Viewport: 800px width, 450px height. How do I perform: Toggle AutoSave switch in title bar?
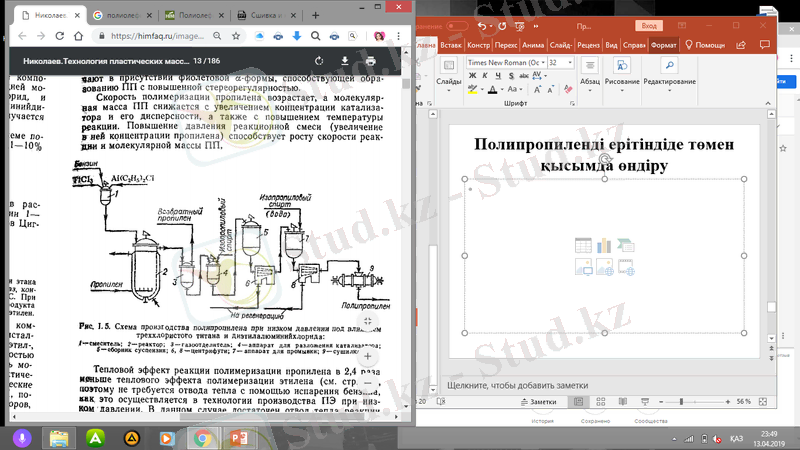coord(457,26)
